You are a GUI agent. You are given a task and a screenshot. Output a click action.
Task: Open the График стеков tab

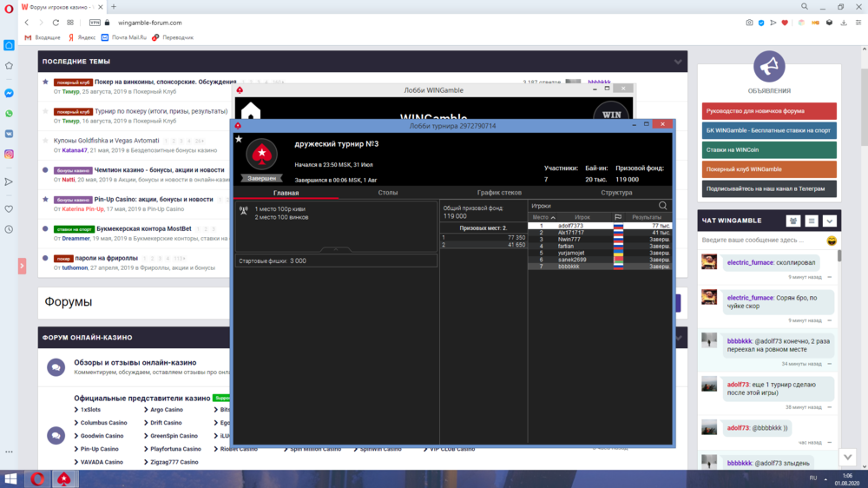tap(499, 193)
